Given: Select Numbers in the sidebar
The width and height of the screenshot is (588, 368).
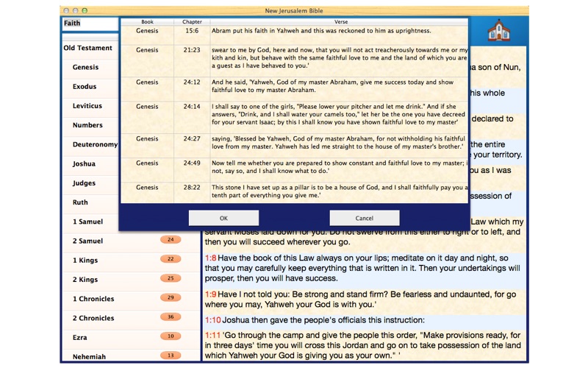Looking at the screenshot, I should click(x=87, y=125).
